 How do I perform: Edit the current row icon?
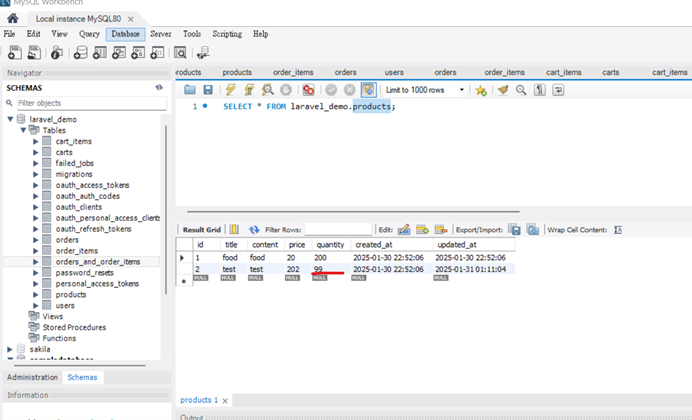[x=404, y=229]
